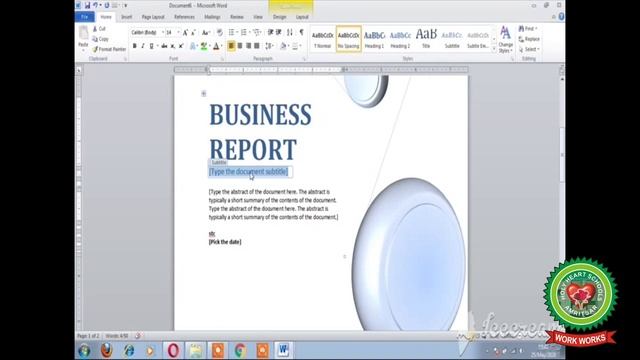Open Google Chrome from the taskbar
The image size is (640, 360).
240,350
